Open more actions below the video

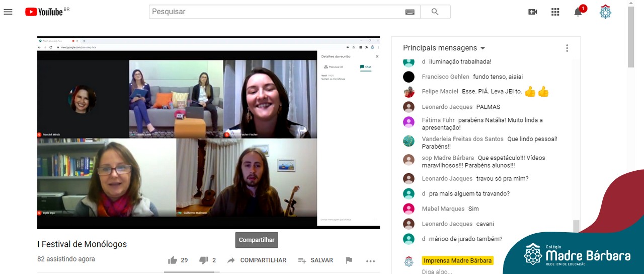point(371,261)
